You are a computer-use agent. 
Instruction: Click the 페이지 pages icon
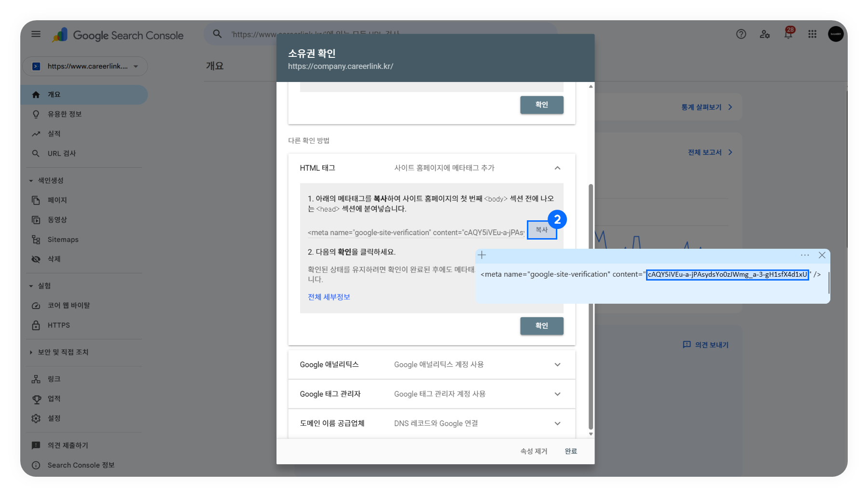pos(36,200)
